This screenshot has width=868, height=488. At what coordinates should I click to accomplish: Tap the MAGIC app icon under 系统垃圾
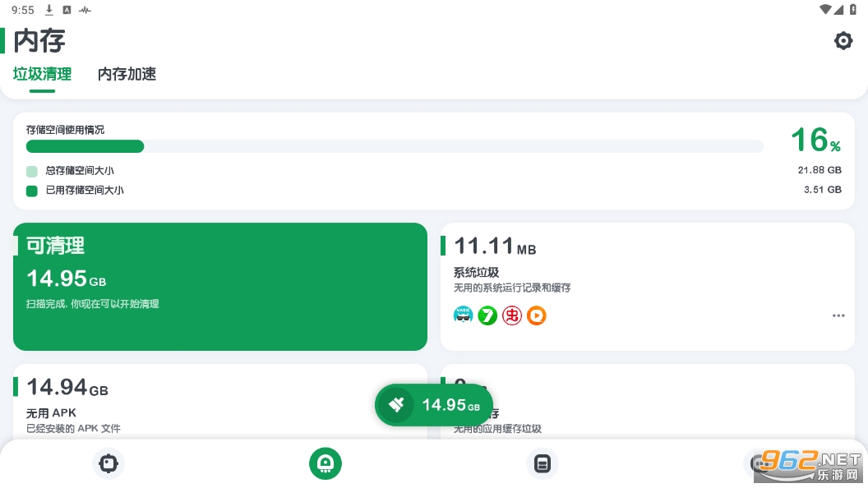click(x=463, y=315)
